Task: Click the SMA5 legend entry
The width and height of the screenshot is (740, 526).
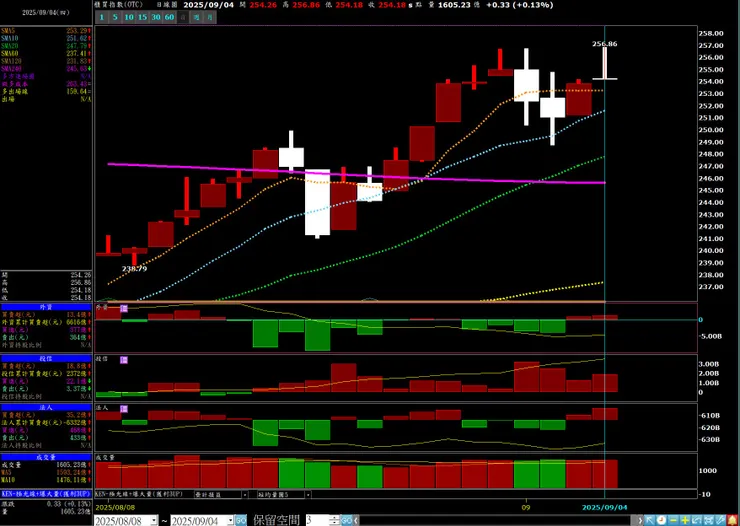Action: pos(46,31)
